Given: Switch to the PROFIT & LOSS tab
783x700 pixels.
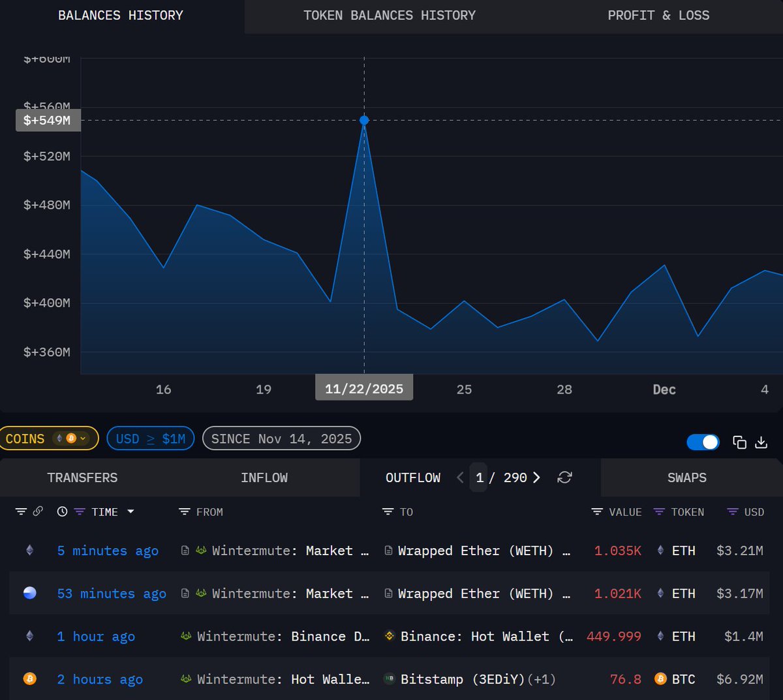Looking at the screenshot, I should tap(658, 15).
